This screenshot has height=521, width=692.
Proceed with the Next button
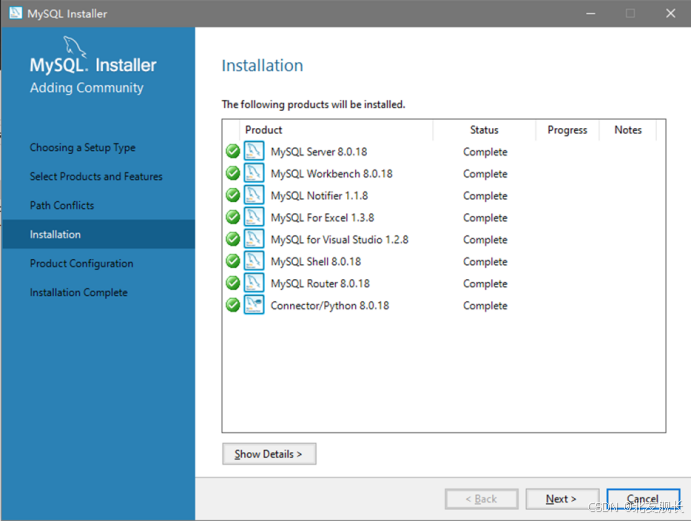[x=562, y=499]
